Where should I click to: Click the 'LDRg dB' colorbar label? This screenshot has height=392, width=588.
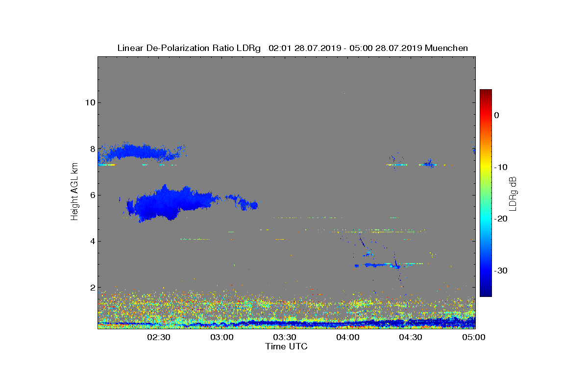[513, 193]
